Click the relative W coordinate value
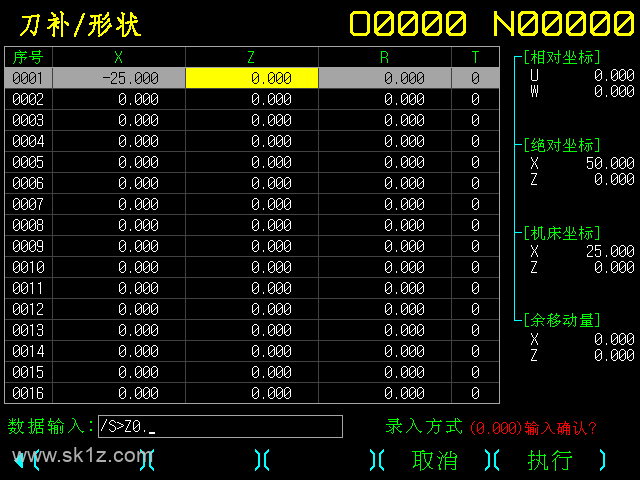The height and width of the screenshot is (480, 640). [614, 91]
